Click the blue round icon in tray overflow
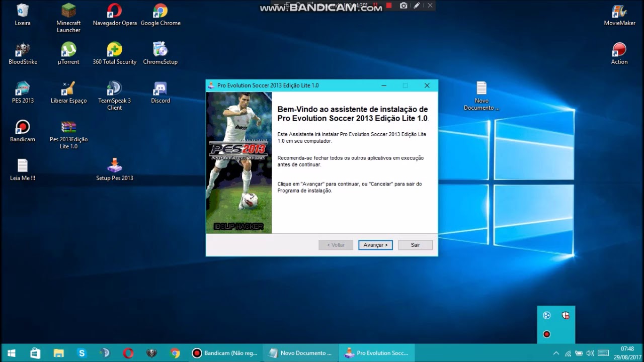 click(546, 316)
